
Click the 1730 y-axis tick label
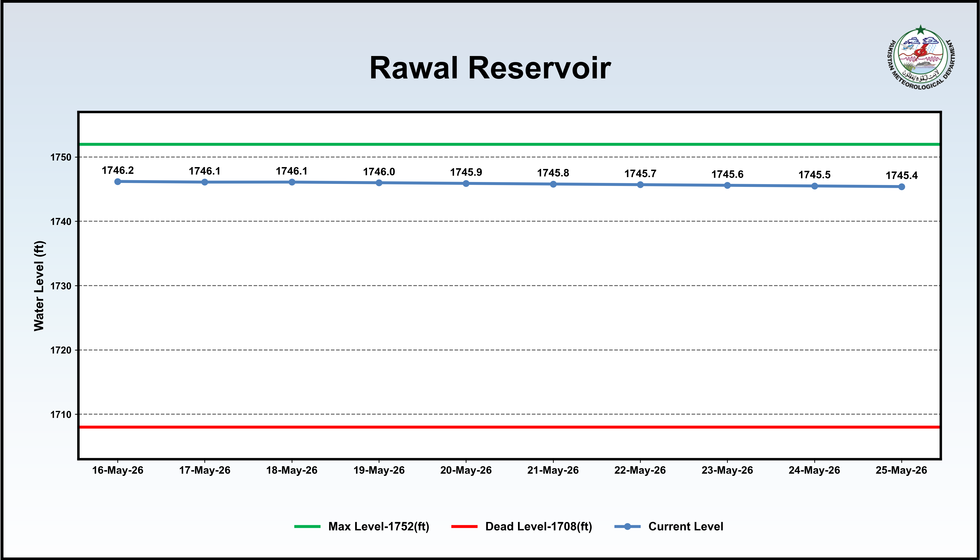[61, 286]
